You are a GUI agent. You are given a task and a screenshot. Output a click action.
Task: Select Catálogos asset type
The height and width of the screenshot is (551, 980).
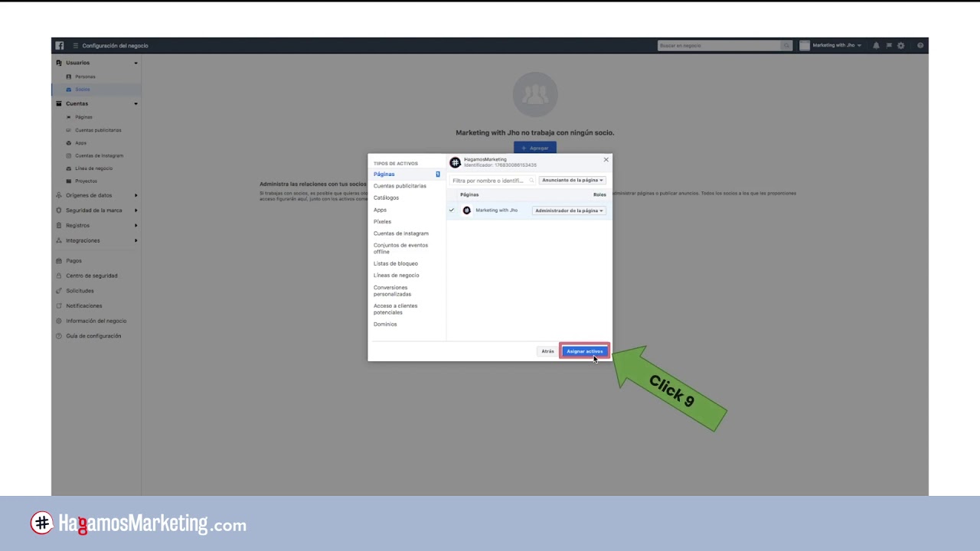(x=386, y=197)
